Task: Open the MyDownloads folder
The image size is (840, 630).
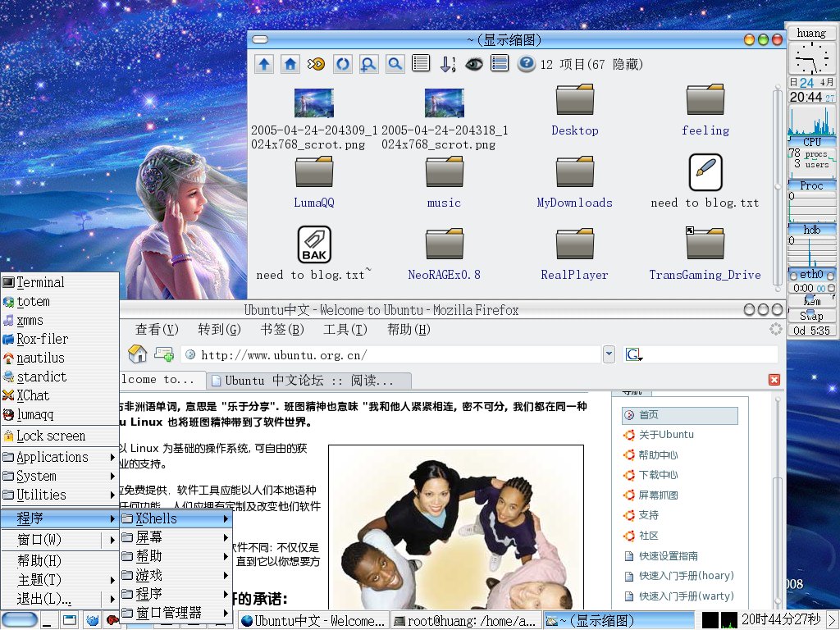Action: [575, 183]
